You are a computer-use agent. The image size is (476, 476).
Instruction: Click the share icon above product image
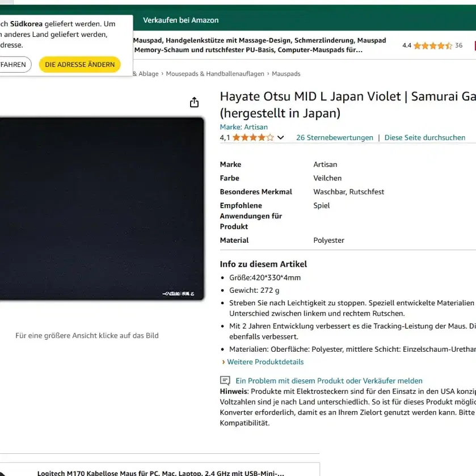click(x=194, y=102)
